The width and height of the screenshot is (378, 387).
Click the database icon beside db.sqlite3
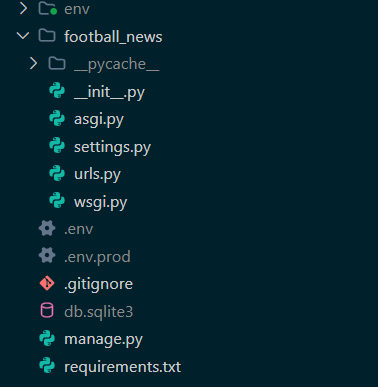(47, 311)
